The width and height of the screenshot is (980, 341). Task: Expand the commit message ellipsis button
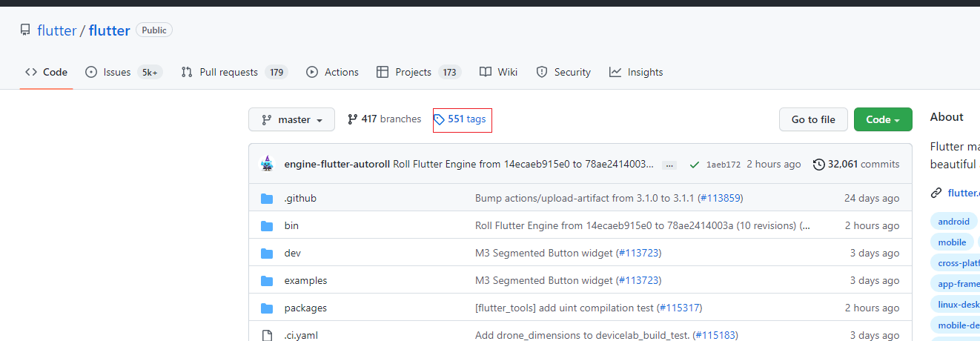(x=669, y=165)
